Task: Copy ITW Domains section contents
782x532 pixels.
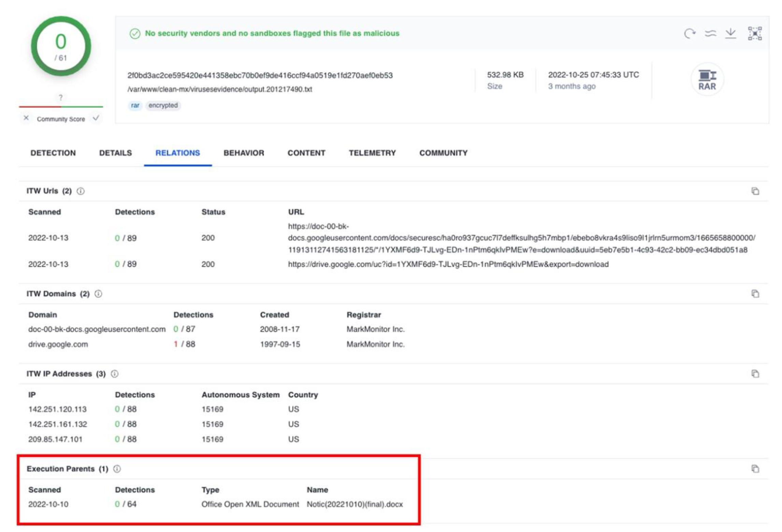Action: click(755, 294)
